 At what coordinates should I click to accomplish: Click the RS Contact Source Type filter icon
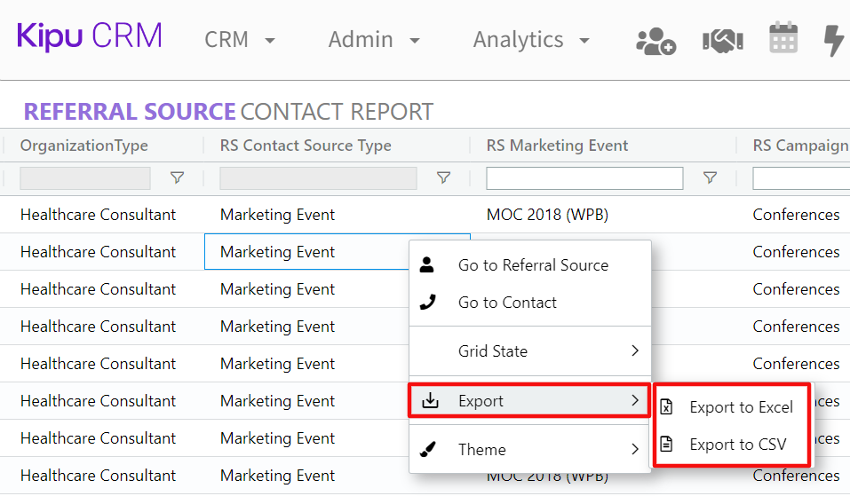point(443,178)
